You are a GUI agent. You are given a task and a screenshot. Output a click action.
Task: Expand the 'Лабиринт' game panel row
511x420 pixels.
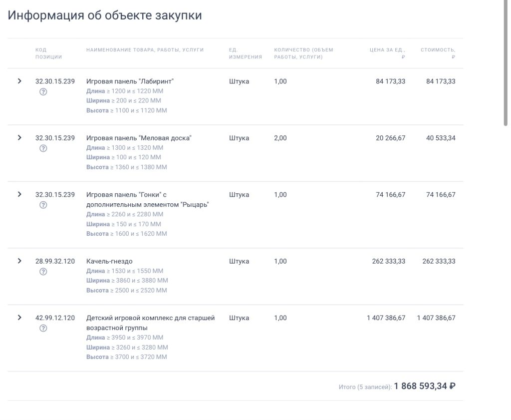tap(19, 81)
